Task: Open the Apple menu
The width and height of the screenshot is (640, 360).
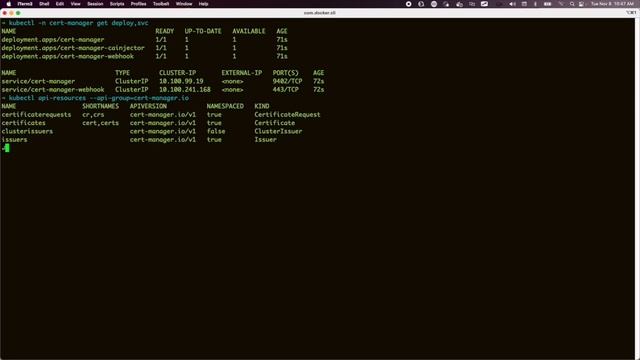Action: [9, 4]
